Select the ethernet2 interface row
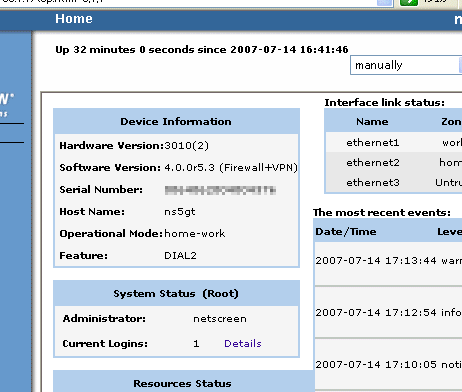The image size is (462, 392). (x=394, y=162)
